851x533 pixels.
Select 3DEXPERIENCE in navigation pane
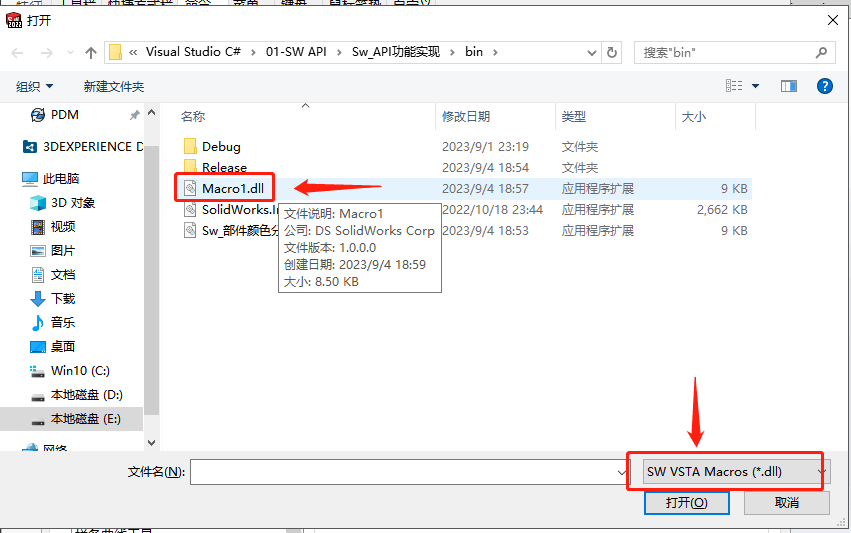pyautogui.click(x=82, y=147)
